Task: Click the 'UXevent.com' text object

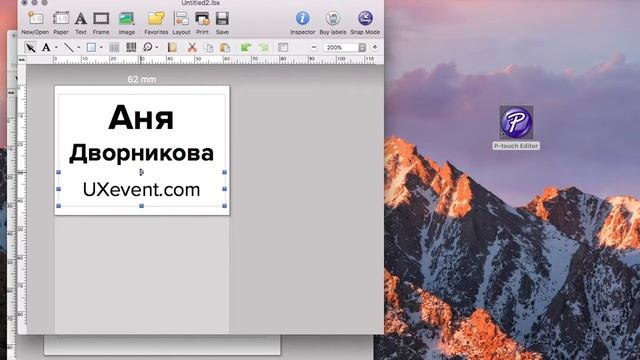Action: click(141, 190)
